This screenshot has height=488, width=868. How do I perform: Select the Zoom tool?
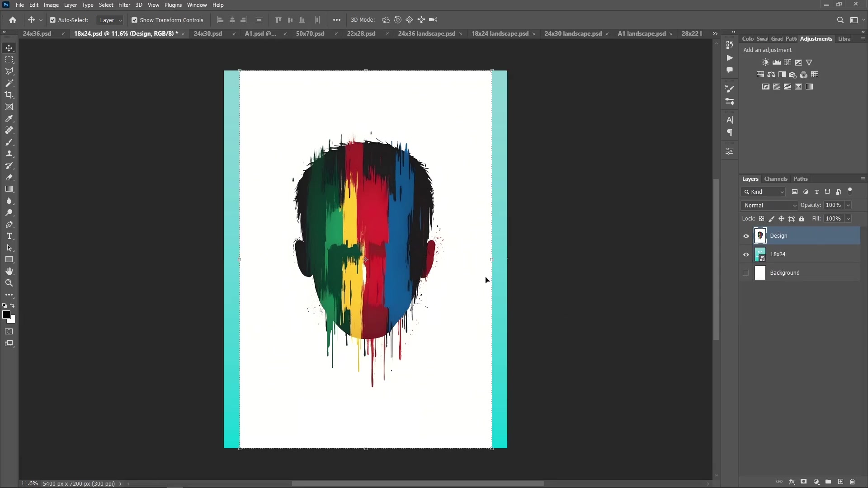9,283
